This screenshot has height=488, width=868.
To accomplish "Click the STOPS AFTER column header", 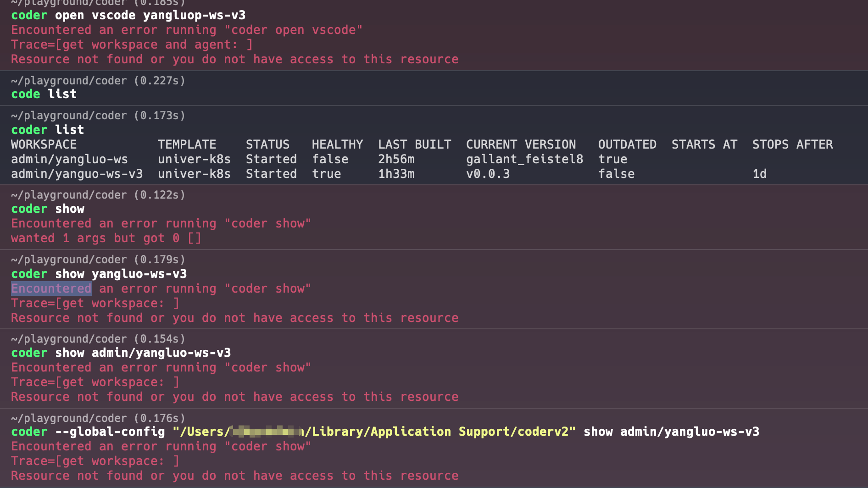I will 792,144.
